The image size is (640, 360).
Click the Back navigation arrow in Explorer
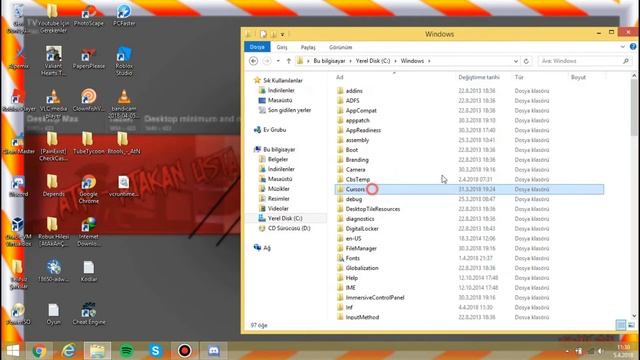(253, 61)
